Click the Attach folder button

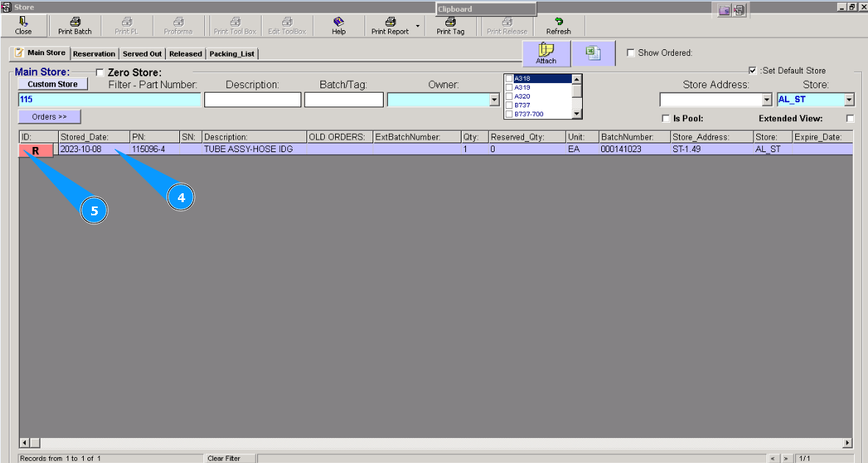click(x=546, y=53)
